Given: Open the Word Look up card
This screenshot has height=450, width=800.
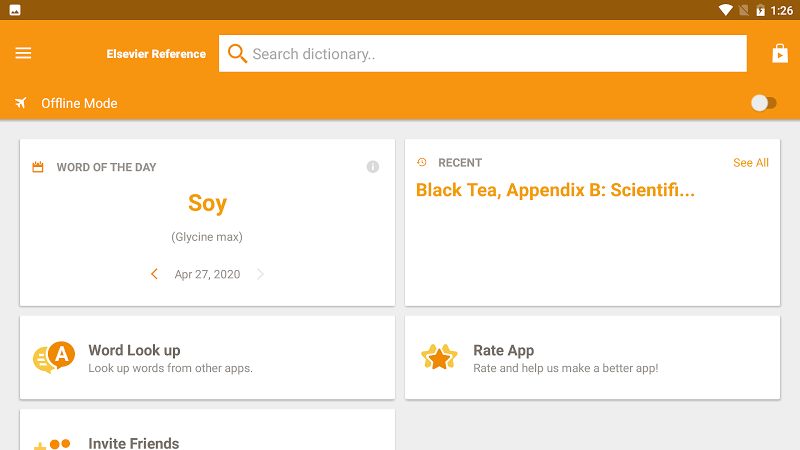Looking at the screenshot, I should coord(207,358).
